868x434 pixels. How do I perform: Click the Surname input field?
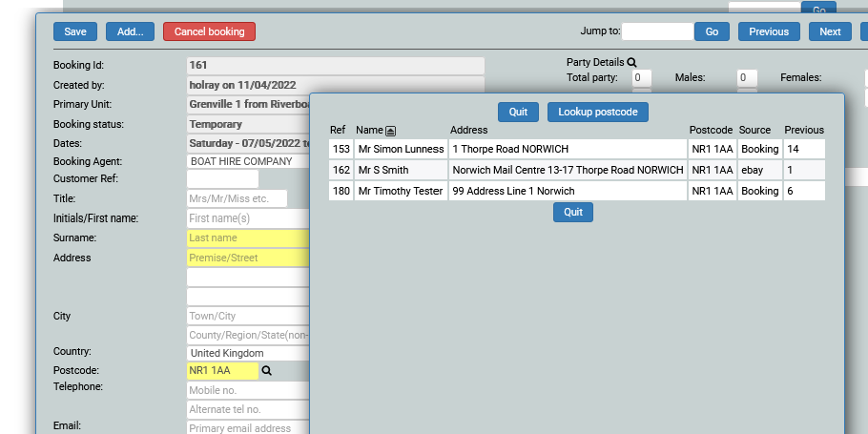tap(248, 238)
